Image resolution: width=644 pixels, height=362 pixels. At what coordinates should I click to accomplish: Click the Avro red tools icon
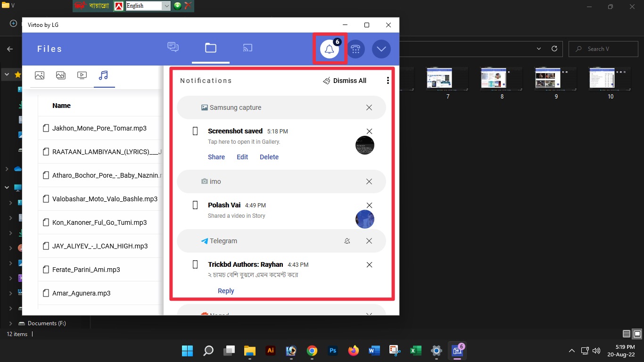click(188, 6)
